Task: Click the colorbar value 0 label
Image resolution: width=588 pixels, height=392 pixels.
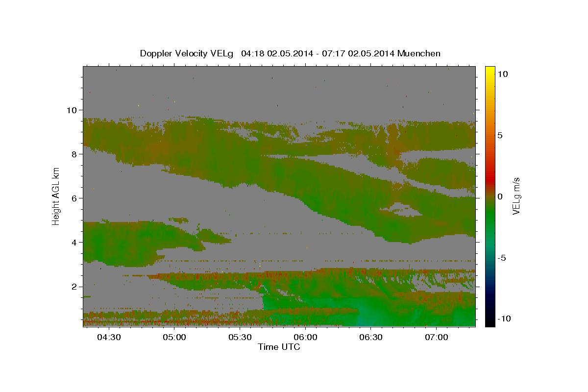Action: click(500, 196)
